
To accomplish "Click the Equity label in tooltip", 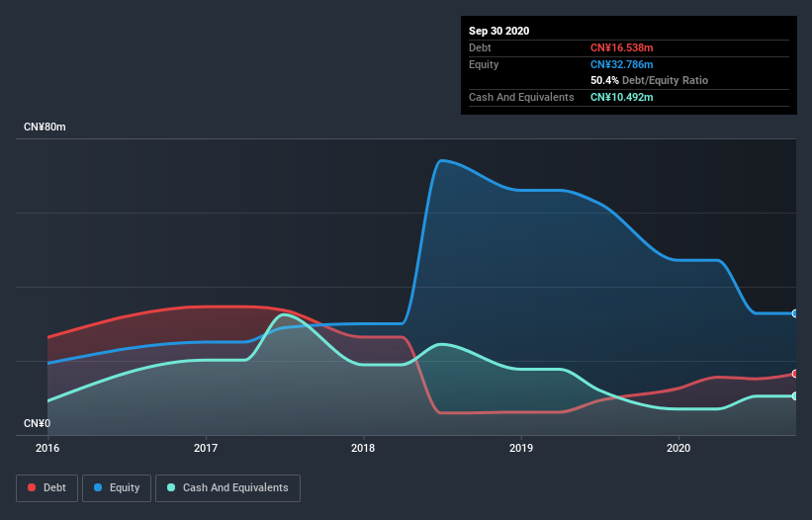I will tap(484, 64).
